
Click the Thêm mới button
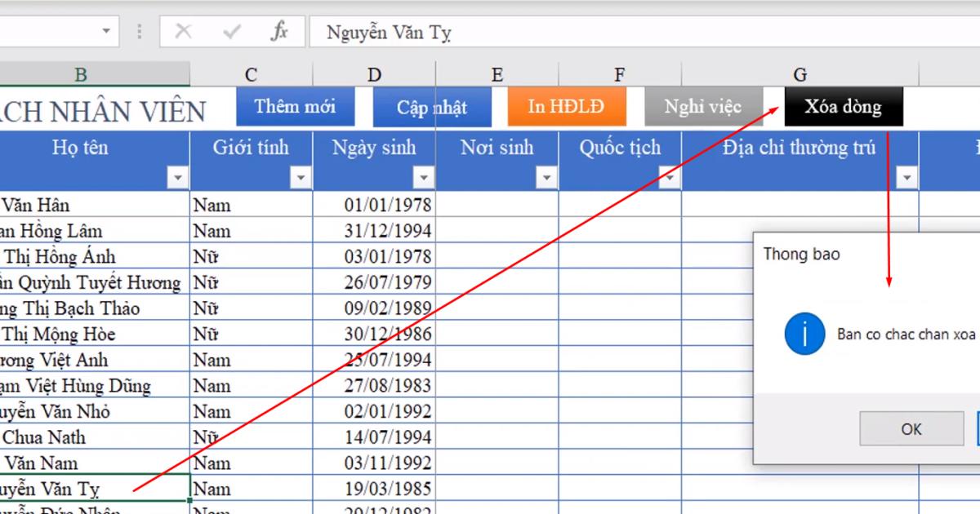[296, 106]
